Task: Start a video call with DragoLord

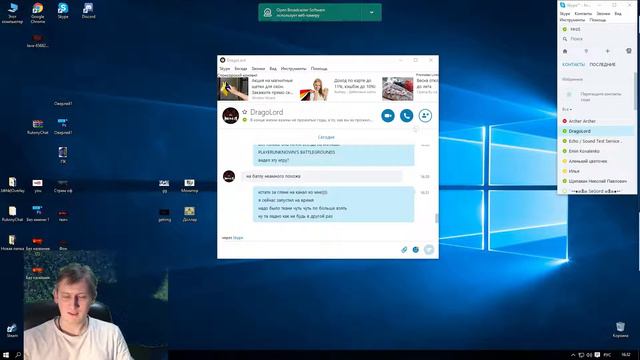Action: pyautogui.click(x=388, y=116)
